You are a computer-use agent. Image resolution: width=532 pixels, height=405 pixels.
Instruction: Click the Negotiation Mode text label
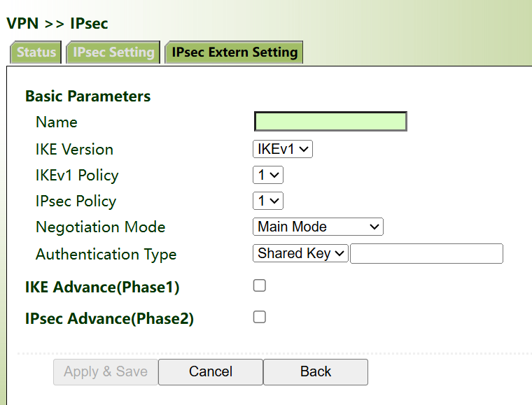pos(101,227)
